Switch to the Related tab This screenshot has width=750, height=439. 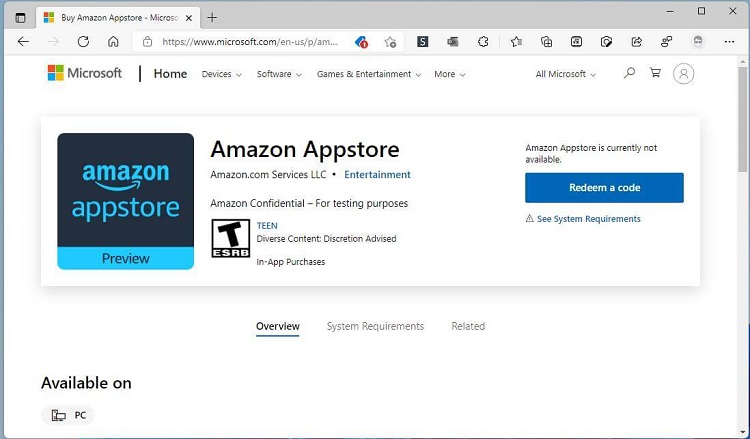[x=468, y=326]
